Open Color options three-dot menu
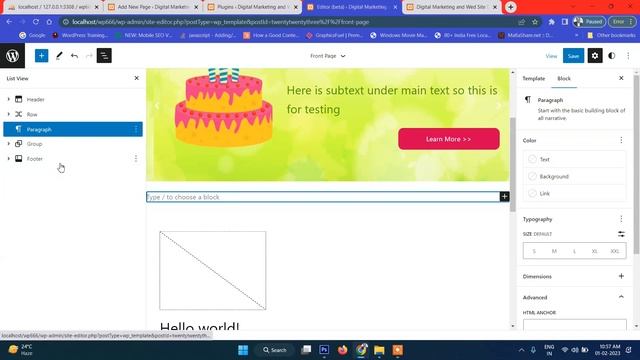Screen dimensions: 640x360 click(621, 140)
